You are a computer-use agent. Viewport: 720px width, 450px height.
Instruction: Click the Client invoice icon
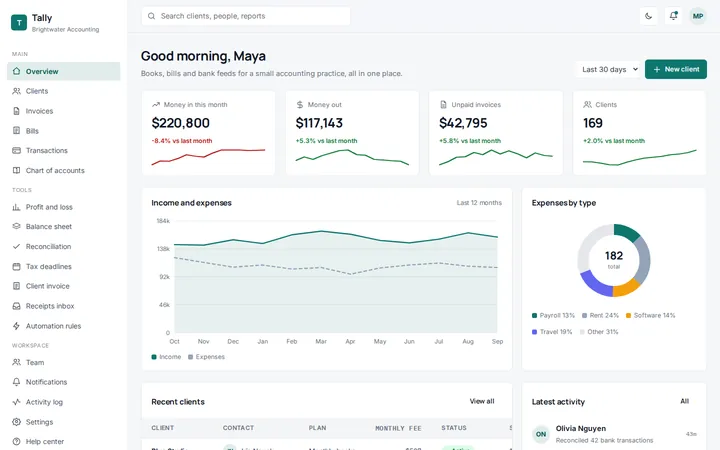point(17,286)
